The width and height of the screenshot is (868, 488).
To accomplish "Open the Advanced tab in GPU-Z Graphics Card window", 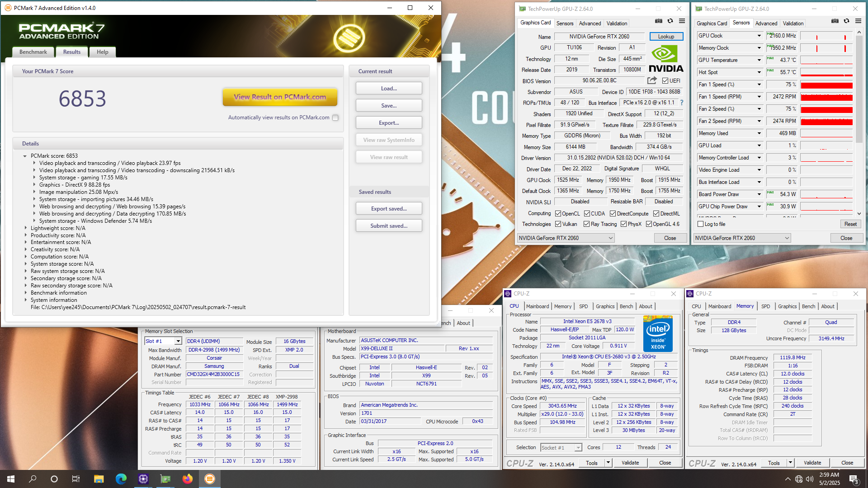I will tap(590, 23).
